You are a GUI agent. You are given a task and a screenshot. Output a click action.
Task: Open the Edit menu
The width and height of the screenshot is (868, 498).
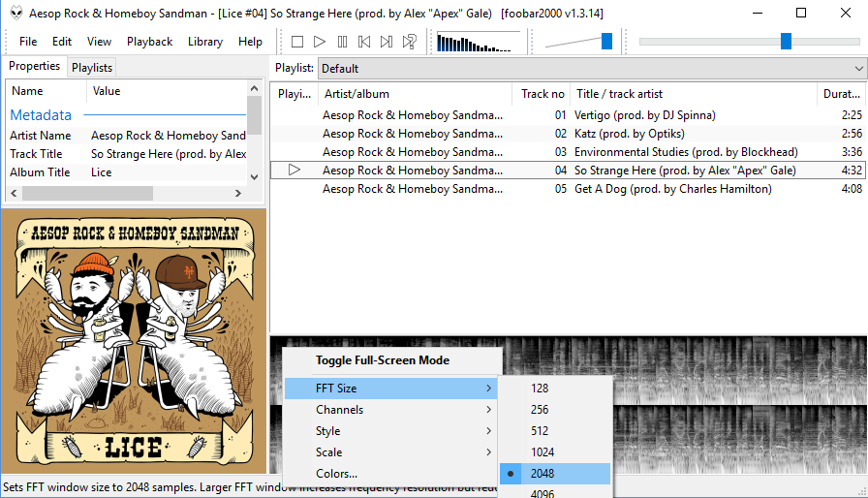tap(62, 42)
